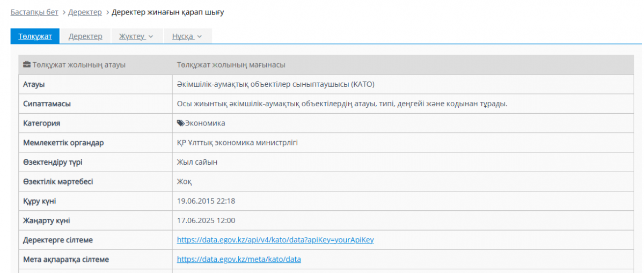Image resolution: width=644 pixels, height=273 pixels.
Task: Click the Жыл сайын update frequency value
Action: pos(197,162)
